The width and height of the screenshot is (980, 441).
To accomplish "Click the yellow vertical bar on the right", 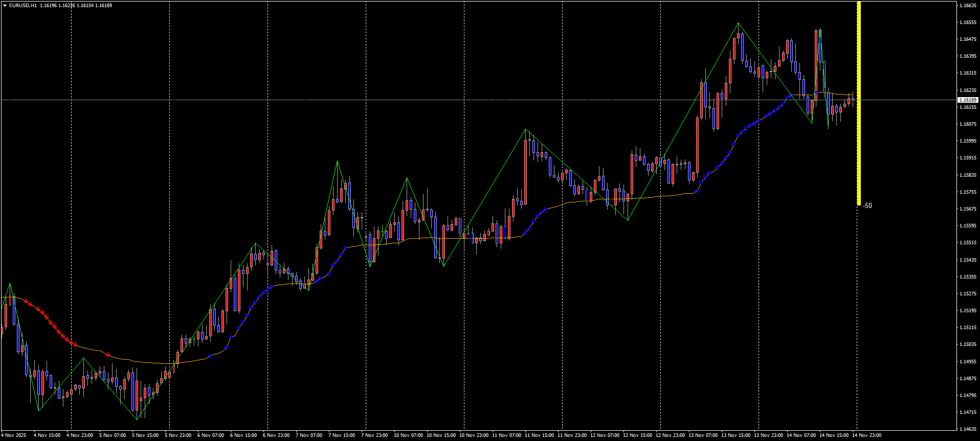I will click(x=859, y=102).
